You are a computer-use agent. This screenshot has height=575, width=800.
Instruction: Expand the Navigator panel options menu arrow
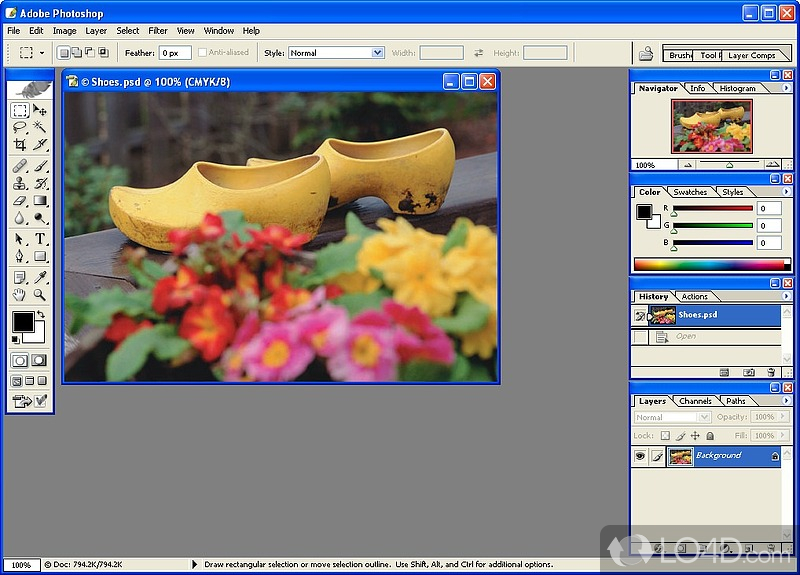pyautogui.click(x=786, y=89)
